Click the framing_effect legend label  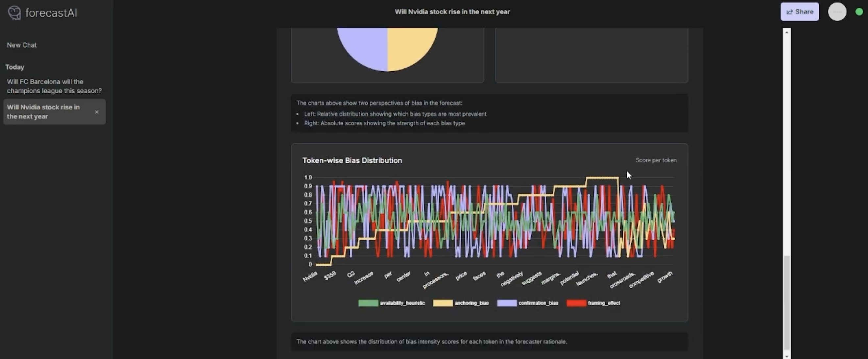(x=604, y=303)
